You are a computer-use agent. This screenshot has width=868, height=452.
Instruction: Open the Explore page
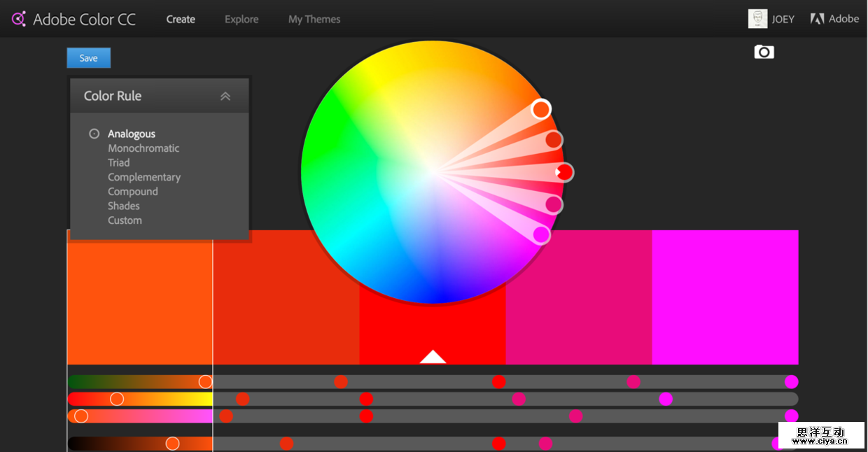pyautogui.click(x=241, y=19)
